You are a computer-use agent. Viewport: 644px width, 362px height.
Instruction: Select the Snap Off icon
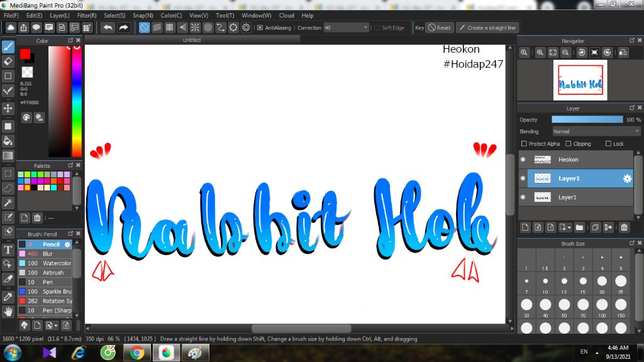(144, 28)
